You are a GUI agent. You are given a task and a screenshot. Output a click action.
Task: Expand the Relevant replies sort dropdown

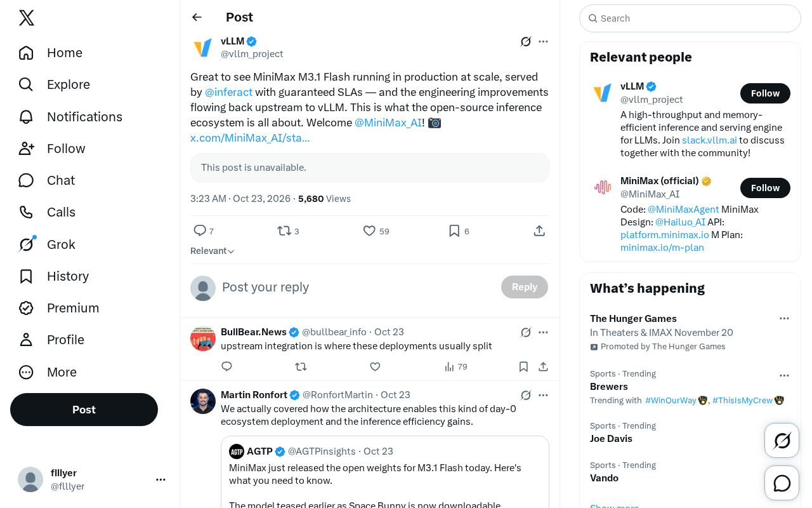(x=213, y=251)
